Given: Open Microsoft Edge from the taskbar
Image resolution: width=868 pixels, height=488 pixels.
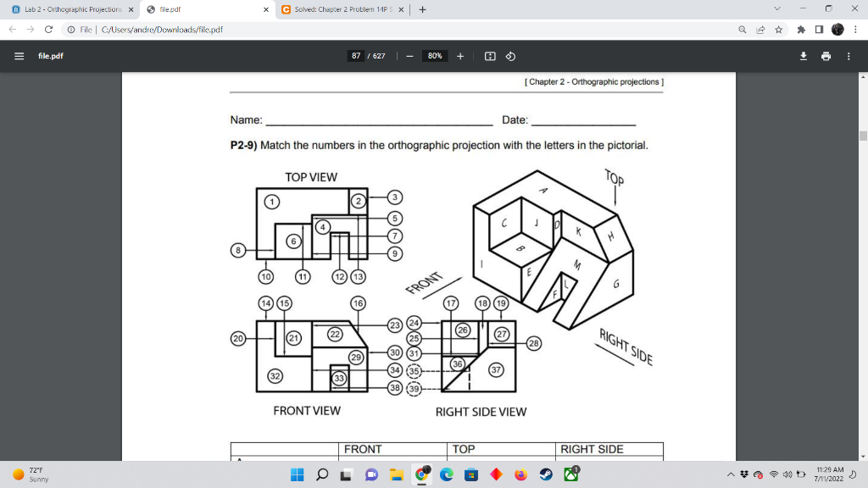Looking at the screenshot, I should point(445,476).
